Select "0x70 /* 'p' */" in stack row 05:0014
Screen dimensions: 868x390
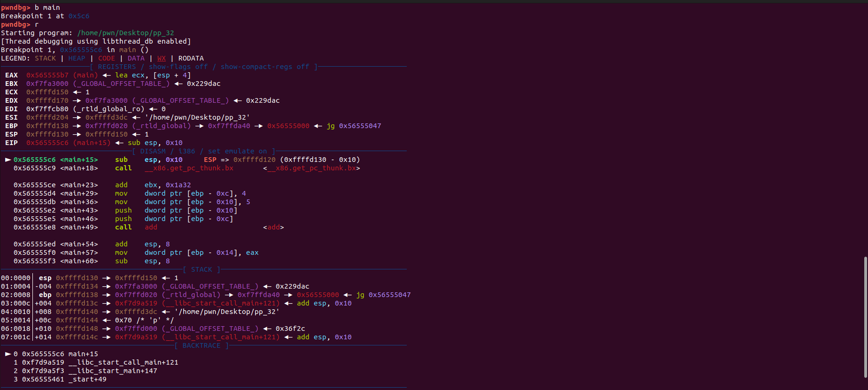[x=145, y=320]
